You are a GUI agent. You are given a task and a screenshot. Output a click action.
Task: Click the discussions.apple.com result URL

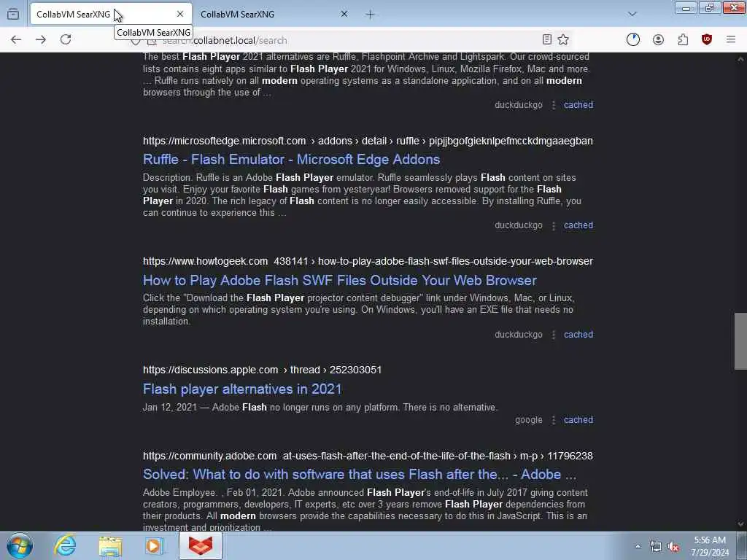tap(262, 370)
